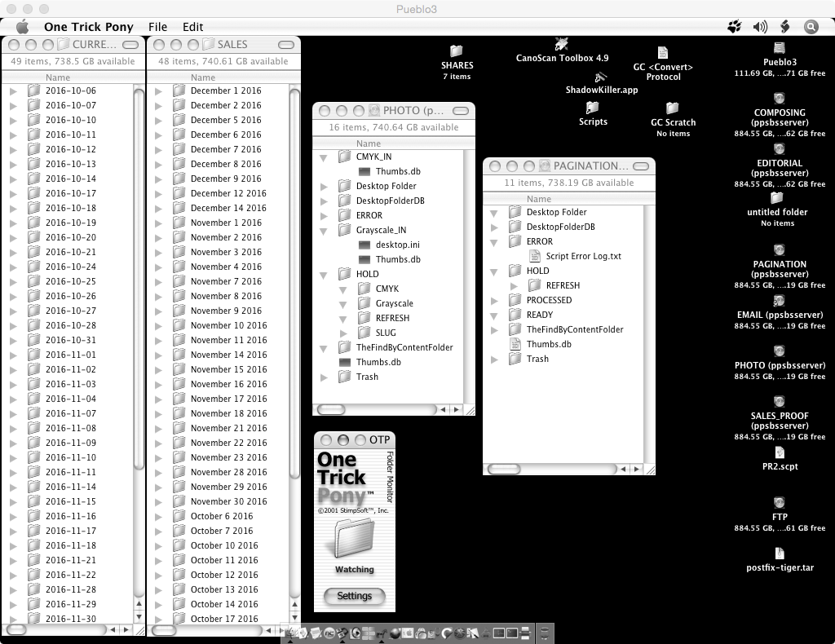835x644 pixels.
Task: Expand the December 1 2016 folder triangle
Action: (158, 91)
